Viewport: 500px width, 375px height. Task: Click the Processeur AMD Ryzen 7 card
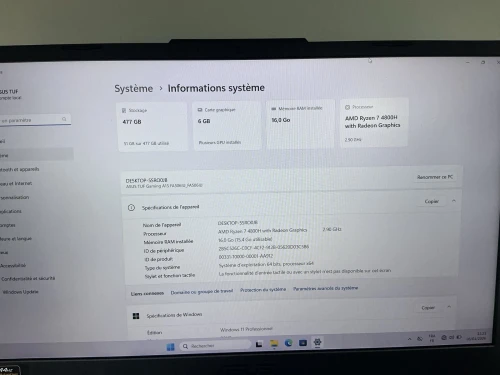coord(374,122)
